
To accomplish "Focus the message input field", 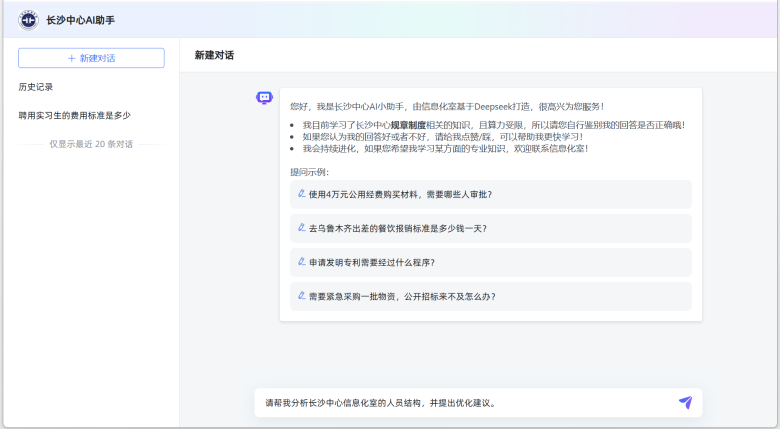I will 468,403.
